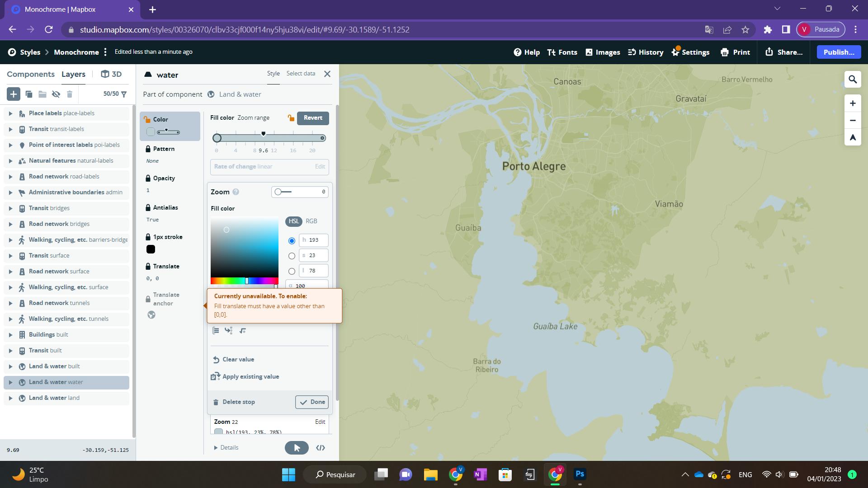Expand the Land & water land layer
The image size is (868, 488).
10,398
